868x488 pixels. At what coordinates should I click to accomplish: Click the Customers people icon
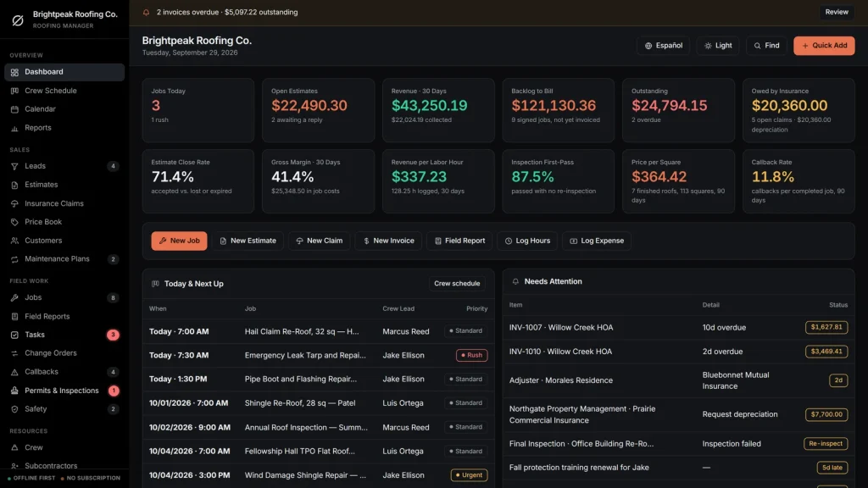click(x=14, y=241)
